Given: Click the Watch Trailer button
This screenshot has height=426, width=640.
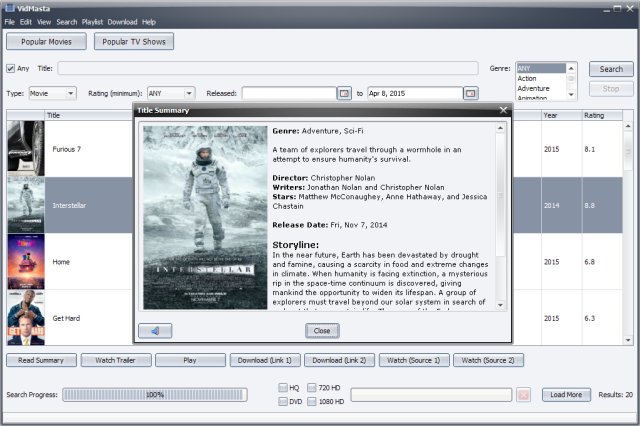Looking at the screenshot, I should click(116, 360).
